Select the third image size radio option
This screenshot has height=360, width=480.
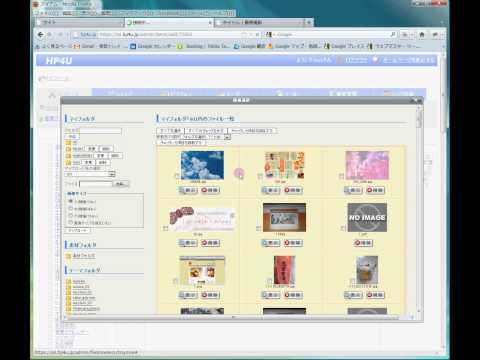70,215
